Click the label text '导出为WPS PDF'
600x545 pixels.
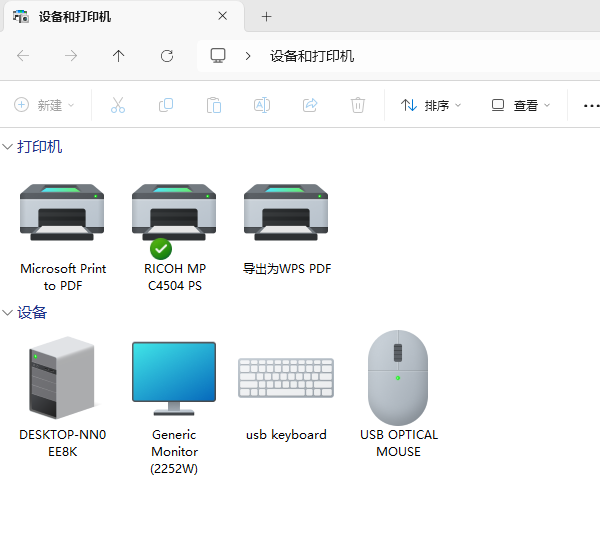coord(287,269)
